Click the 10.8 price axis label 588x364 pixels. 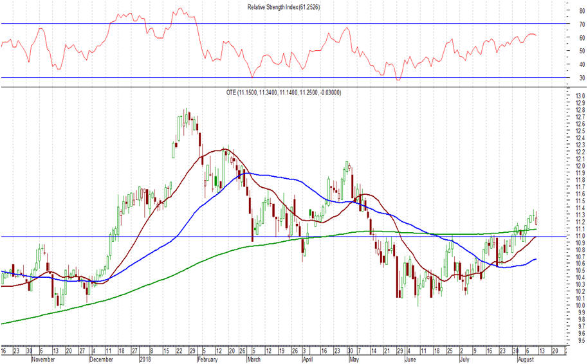[x=580, y=250]
